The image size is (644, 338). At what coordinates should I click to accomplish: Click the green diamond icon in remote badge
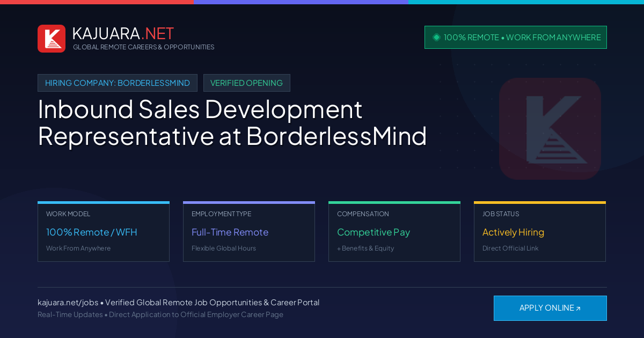436,37
